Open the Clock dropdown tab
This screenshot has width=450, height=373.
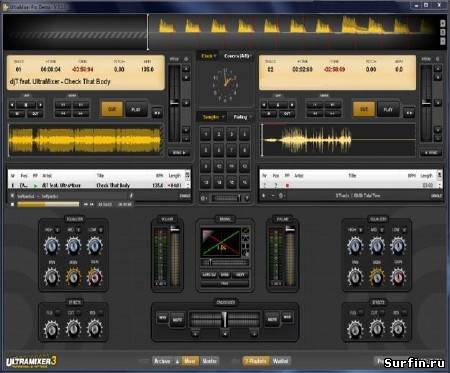(x=208, y=56)
